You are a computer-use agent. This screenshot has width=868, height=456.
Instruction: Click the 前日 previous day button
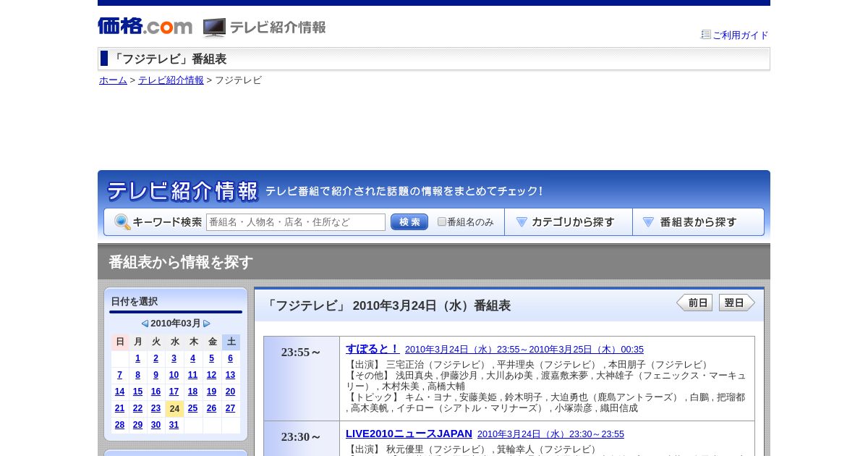tap(694, 303)
